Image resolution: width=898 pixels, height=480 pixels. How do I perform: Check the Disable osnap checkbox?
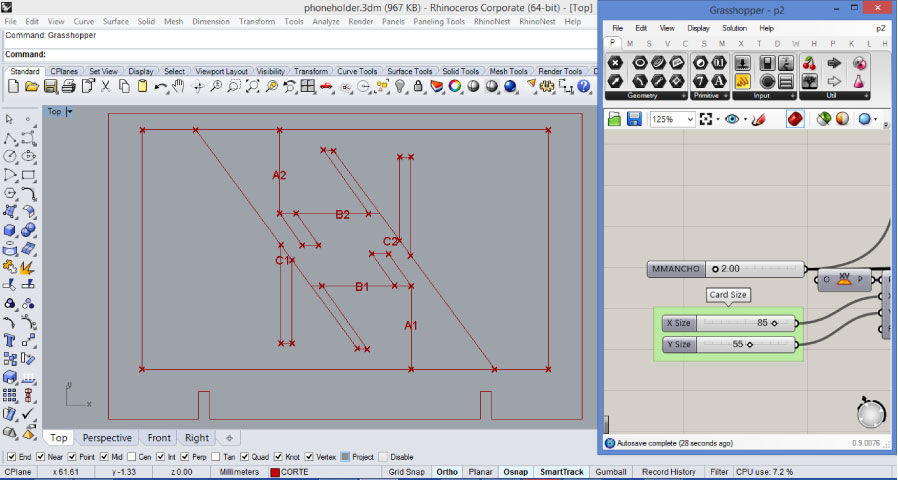point(383,457)
